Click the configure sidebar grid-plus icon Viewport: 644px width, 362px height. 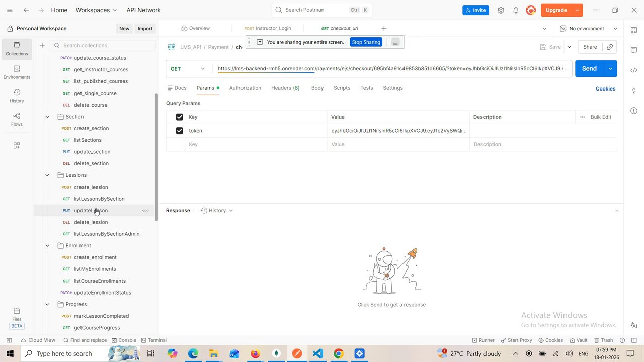click(17, 145)
